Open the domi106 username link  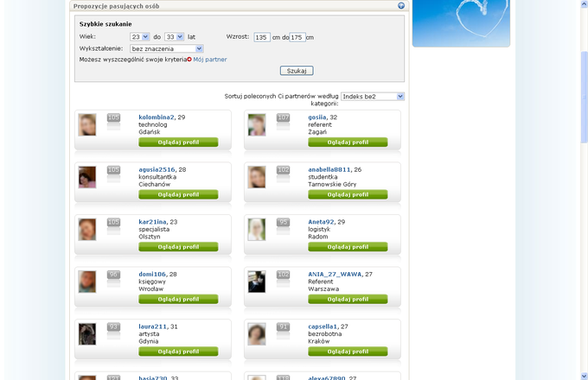click(x=152, y=275)
